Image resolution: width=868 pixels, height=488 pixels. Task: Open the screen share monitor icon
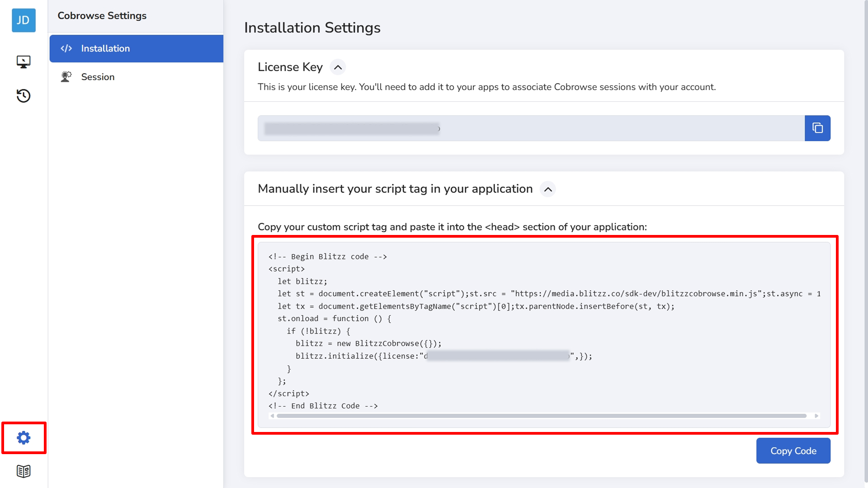click(24, 61)
